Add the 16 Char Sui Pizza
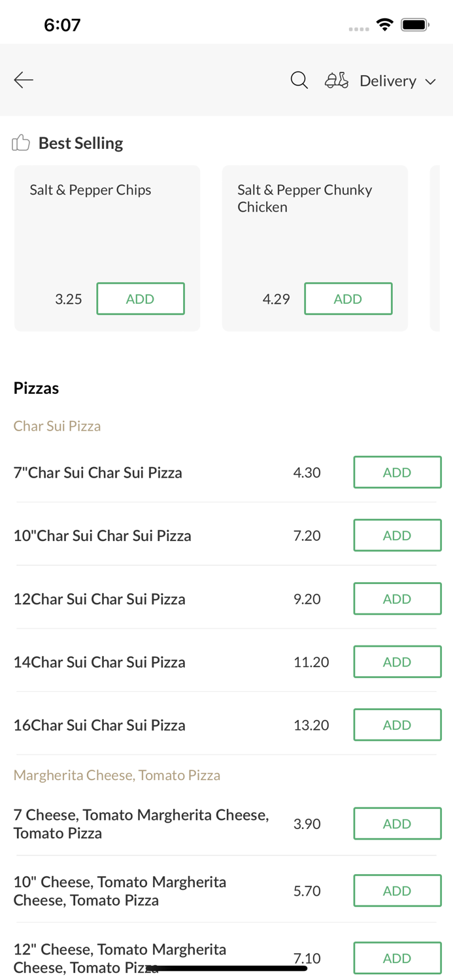 [397, 725]
